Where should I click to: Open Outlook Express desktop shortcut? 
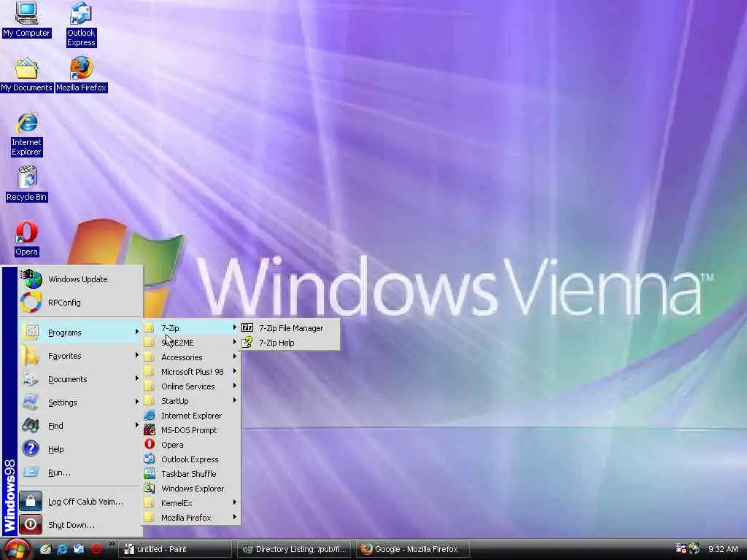click(81, 24)
